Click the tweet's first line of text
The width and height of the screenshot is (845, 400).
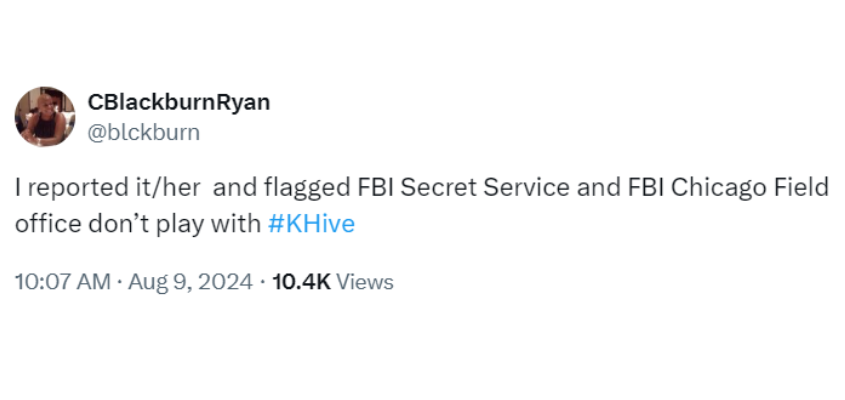point(421,186)
